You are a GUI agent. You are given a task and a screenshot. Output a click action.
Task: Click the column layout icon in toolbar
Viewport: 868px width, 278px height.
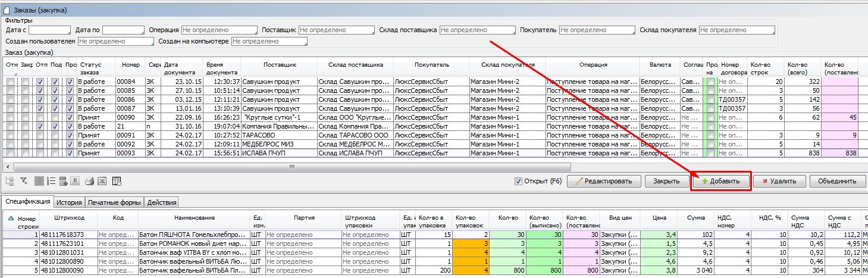click(x=39, y=182)
